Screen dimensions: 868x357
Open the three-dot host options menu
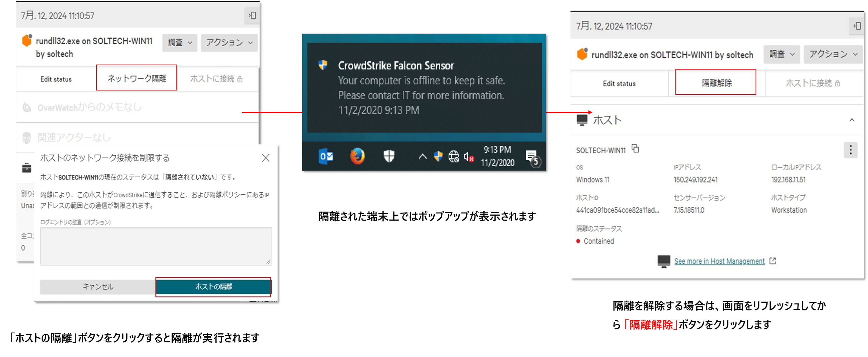(x=850, y=150)
